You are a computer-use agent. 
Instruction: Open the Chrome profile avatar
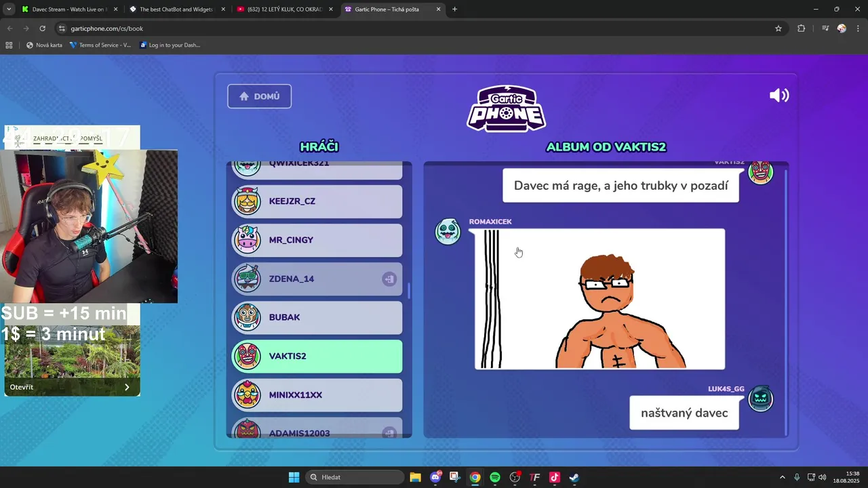(842, 28)
